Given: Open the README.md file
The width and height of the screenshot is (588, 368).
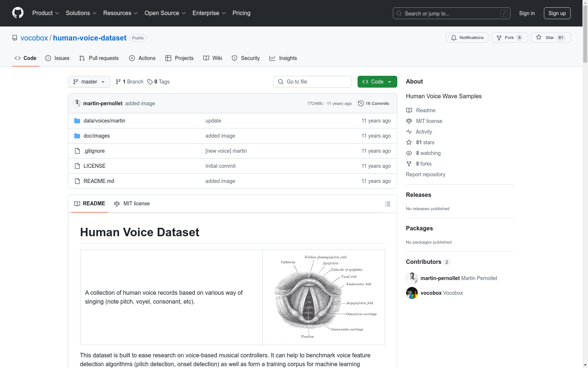Looking at the screenshot, I should [99, 181].
